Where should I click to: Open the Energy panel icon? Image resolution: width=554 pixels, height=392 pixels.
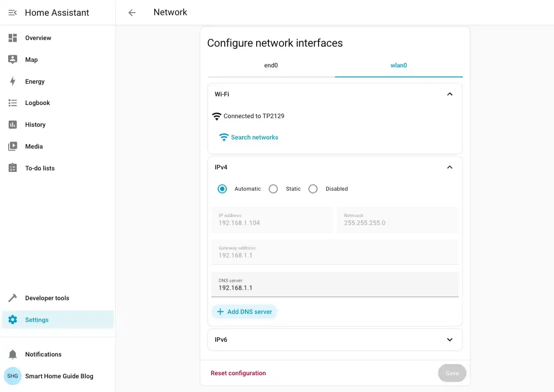tap(12, 81)
